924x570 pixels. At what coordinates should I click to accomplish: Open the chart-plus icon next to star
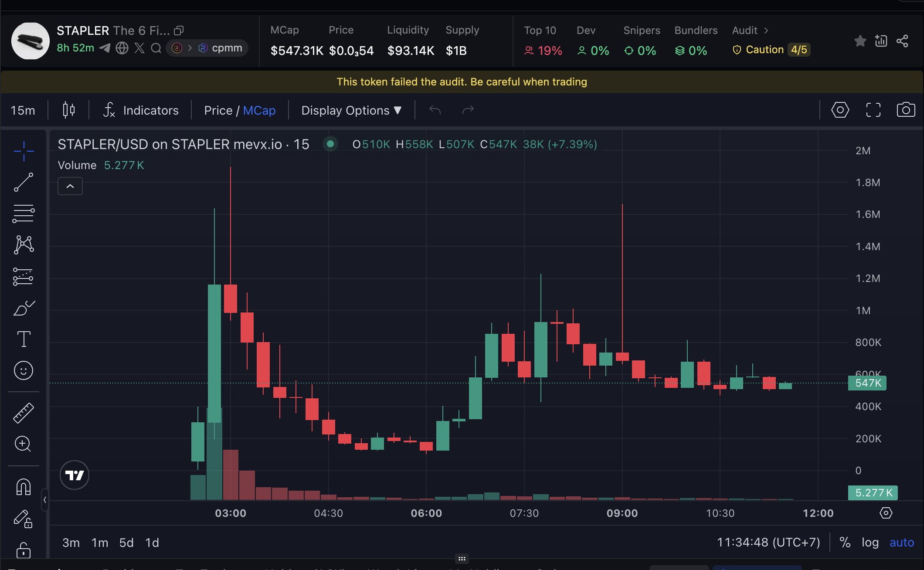click(x=881, y=41)
